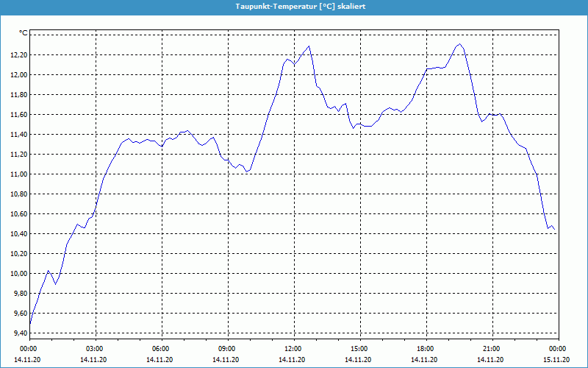The image size is (588, 368).
Task: Click the 15:00 time label
Action: click(x=359, y=348)
